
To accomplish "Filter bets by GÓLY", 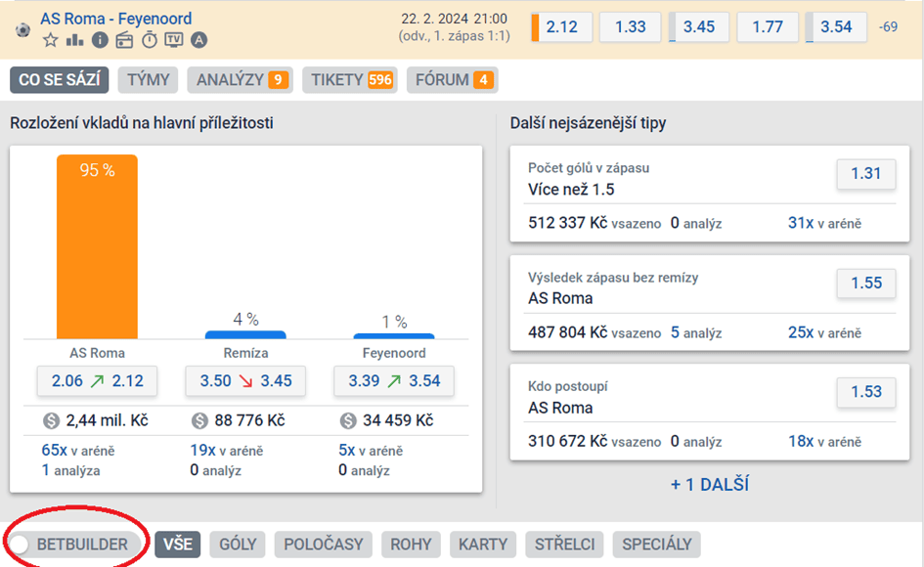I will click(x=238, y=544).
